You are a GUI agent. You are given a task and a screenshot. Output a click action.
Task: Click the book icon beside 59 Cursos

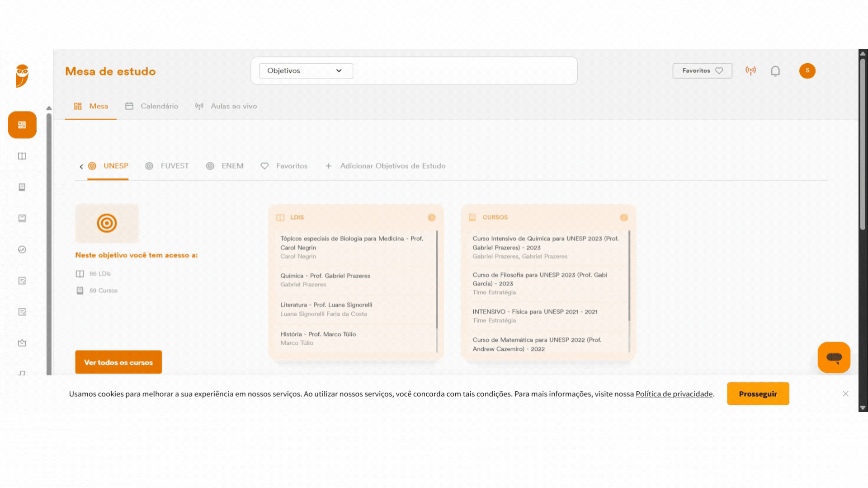[x=80, y=291]
